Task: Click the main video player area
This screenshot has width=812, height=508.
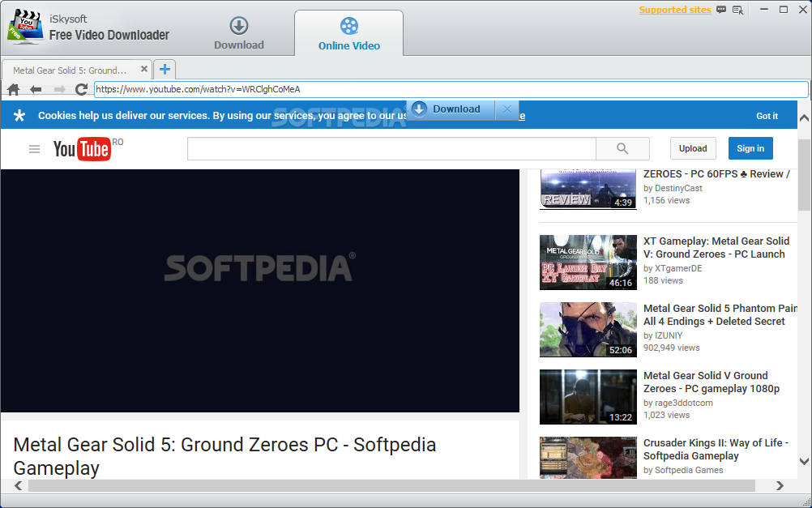Action: (260, 291)
